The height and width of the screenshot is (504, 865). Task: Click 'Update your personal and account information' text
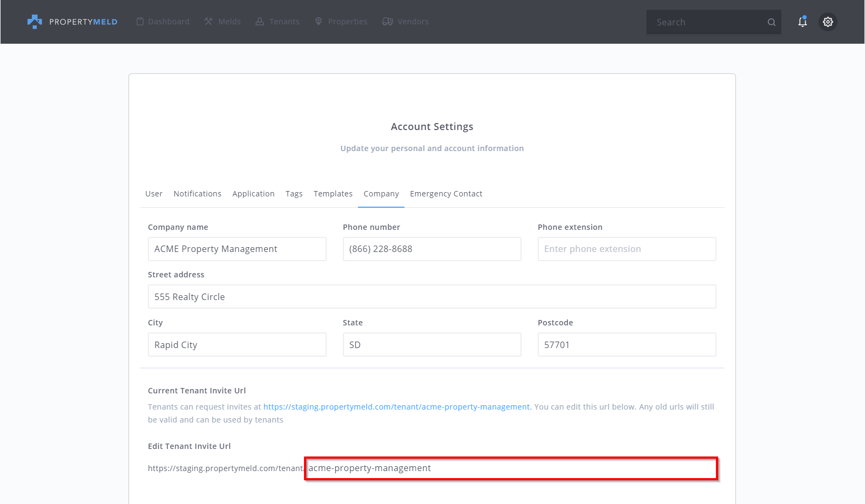432,148
